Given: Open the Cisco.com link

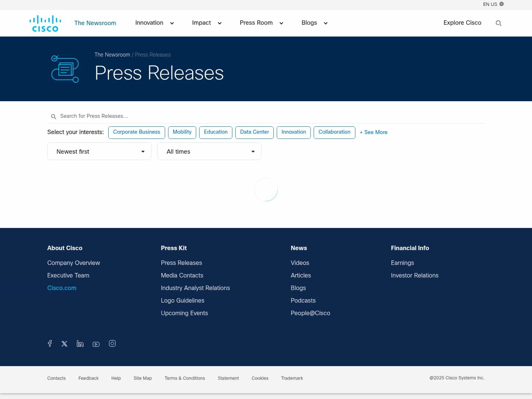Looking at the screenshot, I should 62,288.
